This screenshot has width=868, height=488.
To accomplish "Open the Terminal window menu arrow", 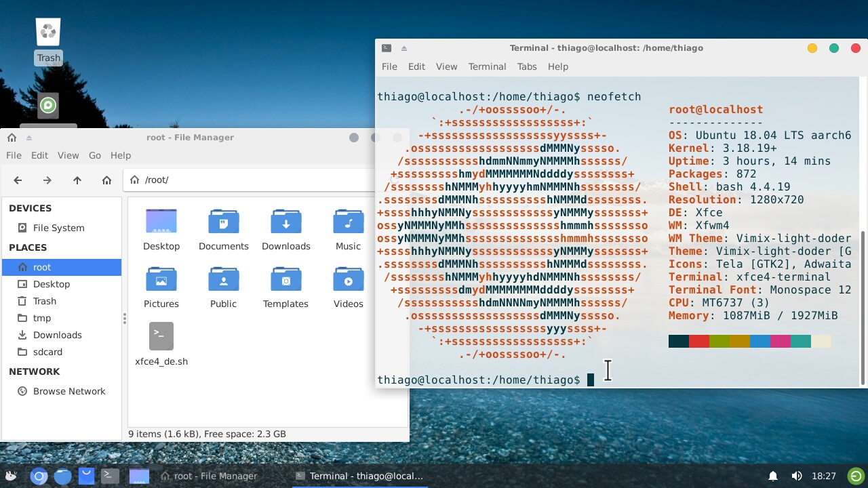I will pyautogui.click(x=404, y=48).
